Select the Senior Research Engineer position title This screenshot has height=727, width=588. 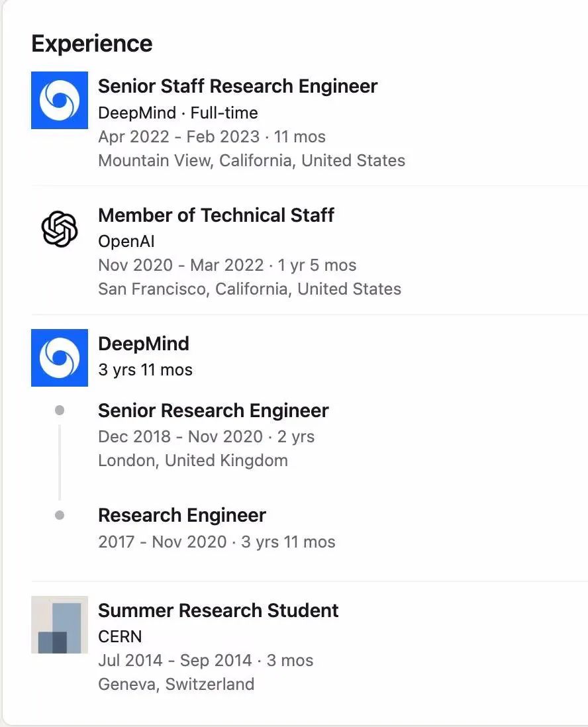(213, 411)
